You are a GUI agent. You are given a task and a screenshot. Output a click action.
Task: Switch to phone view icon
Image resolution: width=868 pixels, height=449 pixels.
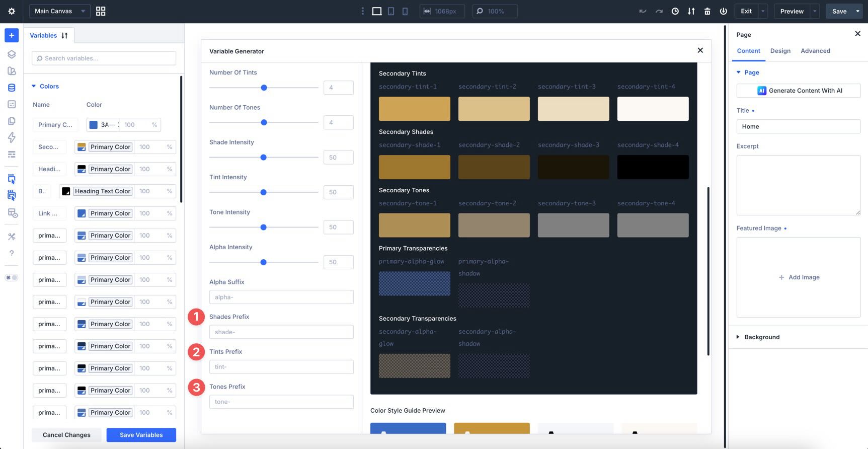click(x=405, y=11)
